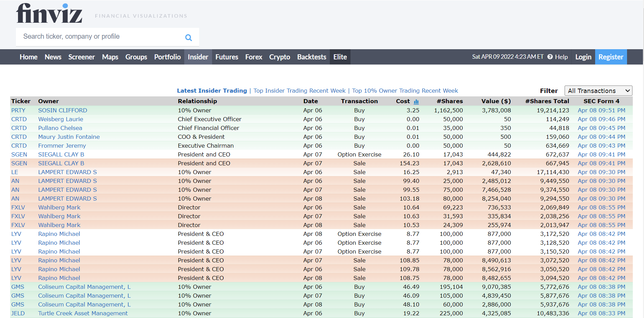644x318 pixels.
Task: Navigate to the Backtests page
Action: [x=311, y=57]
